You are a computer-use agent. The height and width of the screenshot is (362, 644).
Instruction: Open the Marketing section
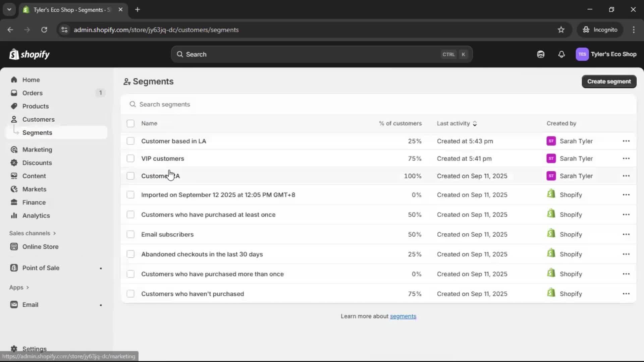pyautogui.click(x=38, y=150)
